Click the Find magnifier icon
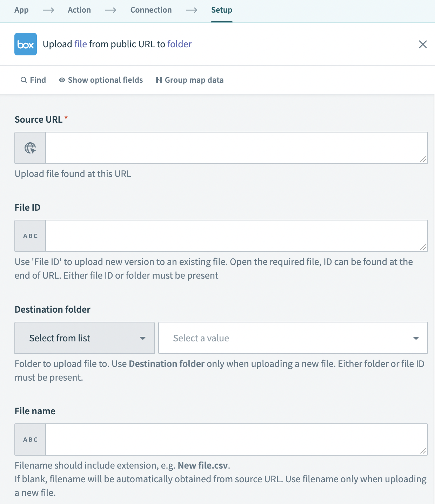 24,80
